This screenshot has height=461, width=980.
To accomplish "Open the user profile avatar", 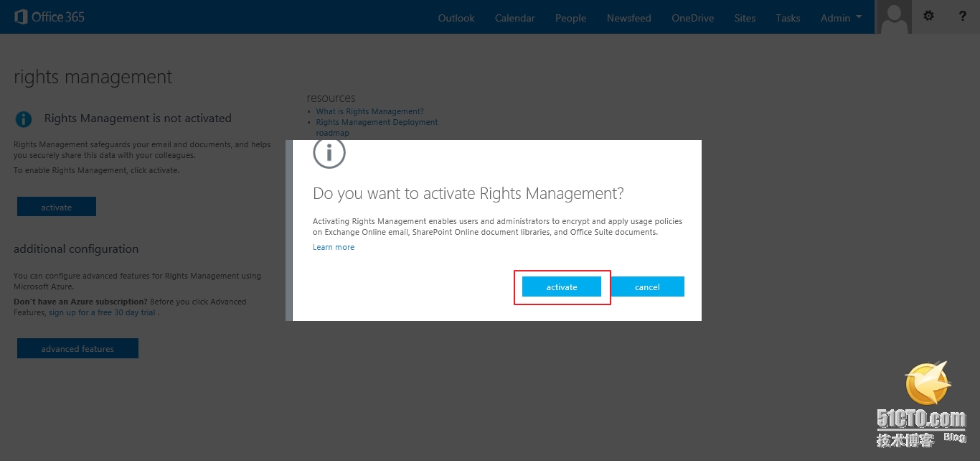I will tap(894, 17).
